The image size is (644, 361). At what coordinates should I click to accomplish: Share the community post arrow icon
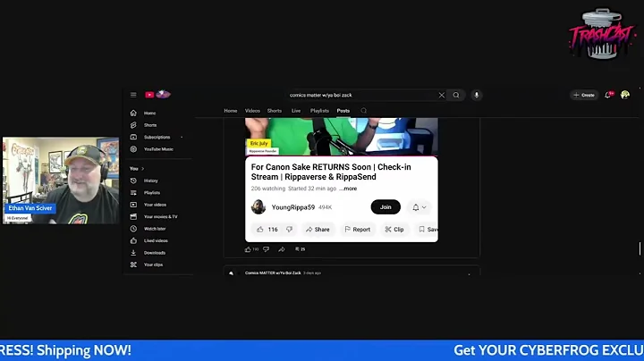pyautogui.click(x=282, y=249)
